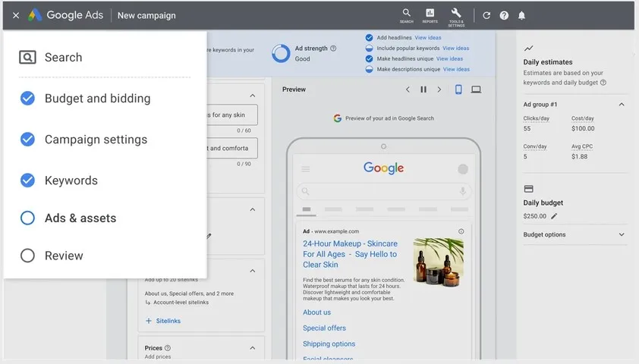Click 'Special offers' sitelink in preview

pyautogui.click(x=324, y=328)
